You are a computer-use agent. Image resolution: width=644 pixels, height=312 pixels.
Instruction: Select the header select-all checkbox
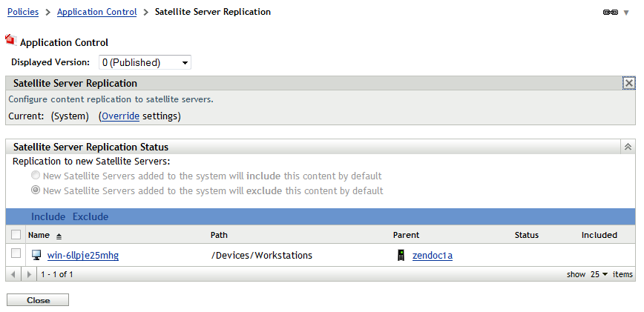[16, 235]
